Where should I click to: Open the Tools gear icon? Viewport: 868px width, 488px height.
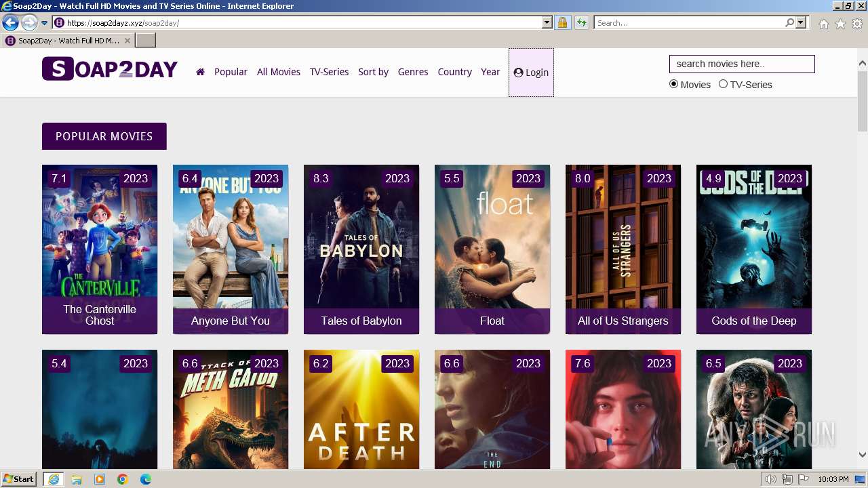(x=857, y=24)
